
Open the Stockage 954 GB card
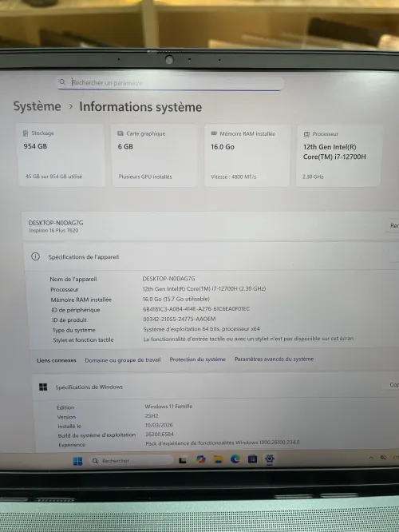(61, 155)
